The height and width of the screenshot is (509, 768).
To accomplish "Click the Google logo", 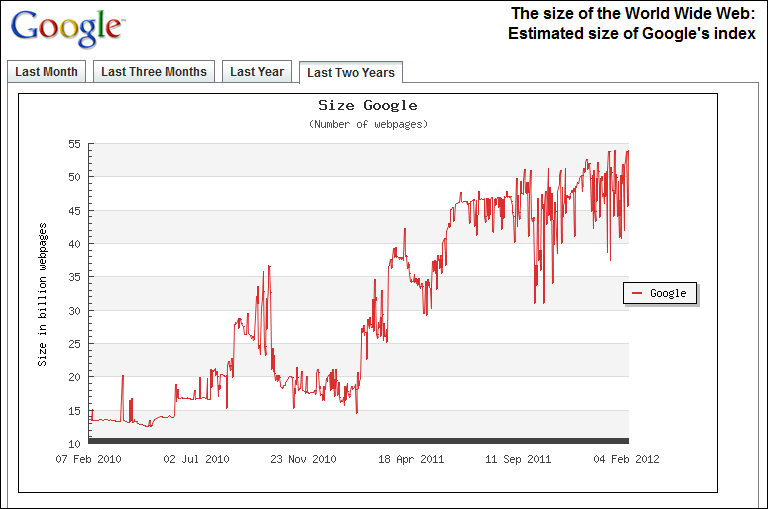I will click(67, 28).
